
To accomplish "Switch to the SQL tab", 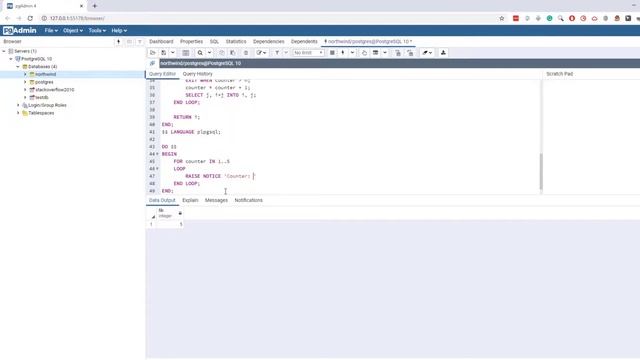I will click(214, 42).
